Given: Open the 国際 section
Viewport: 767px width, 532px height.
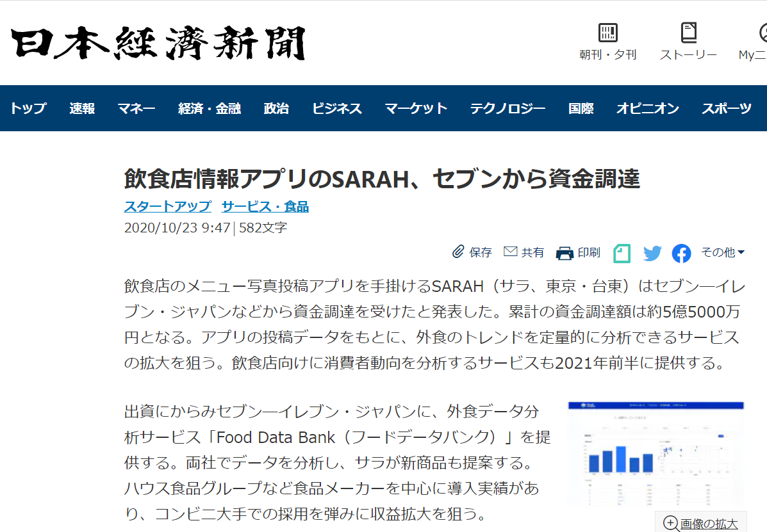Looking at the screenshot, I should tap(581, 108).
